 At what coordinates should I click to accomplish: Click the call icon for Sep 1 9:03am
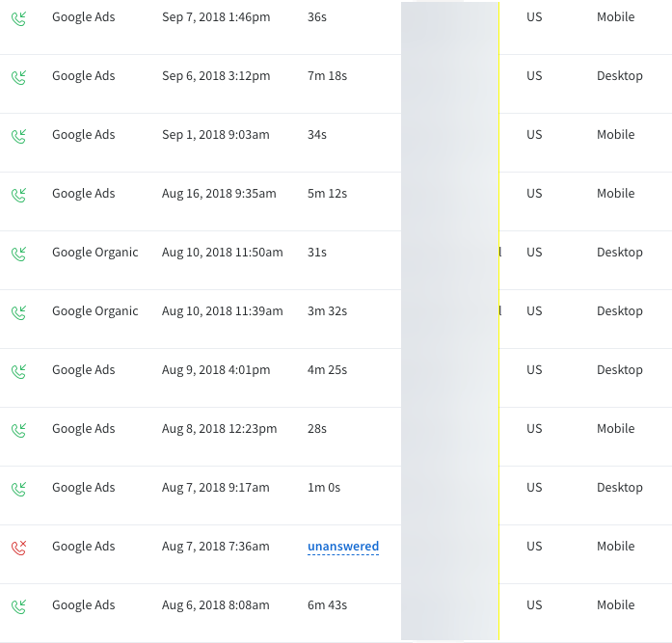tap(18, 136)
